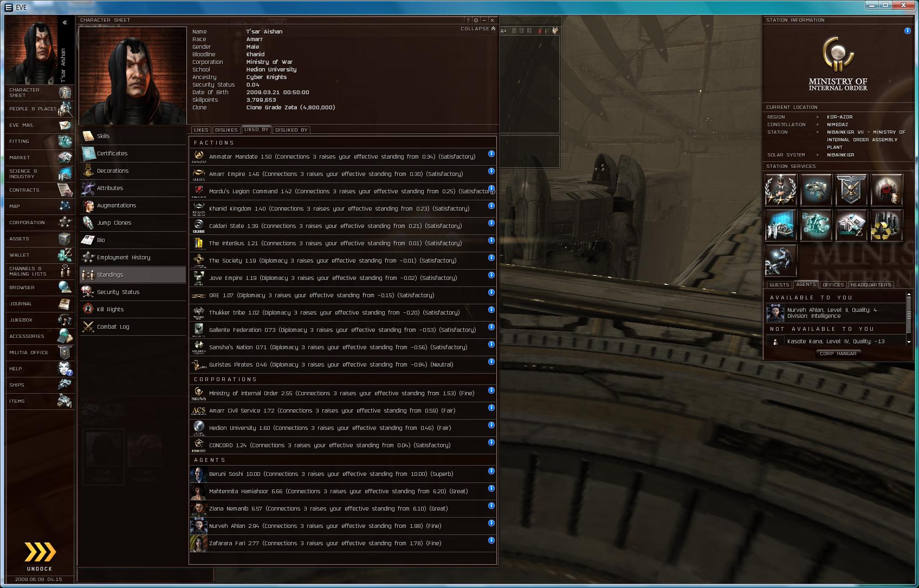
Task: Collapse the Neocom with the double-arrow
Action: [64, 22]
